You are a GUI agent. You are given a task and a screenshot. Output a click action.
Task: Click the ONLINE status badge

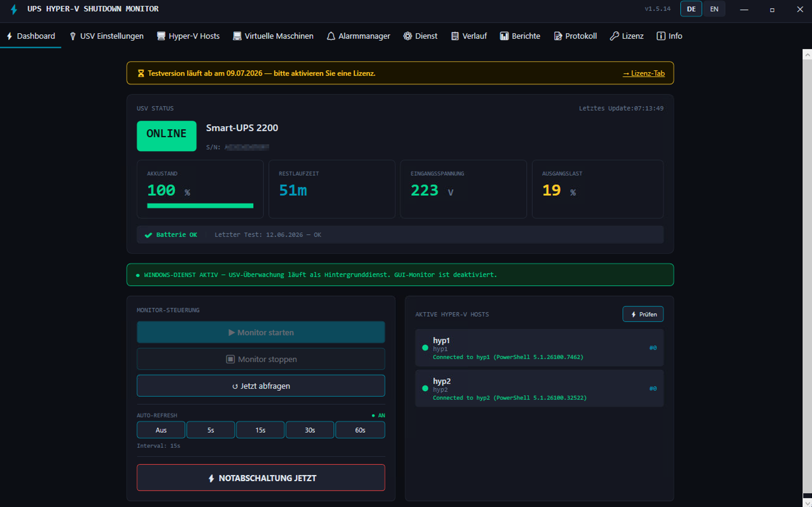(167, 136)
